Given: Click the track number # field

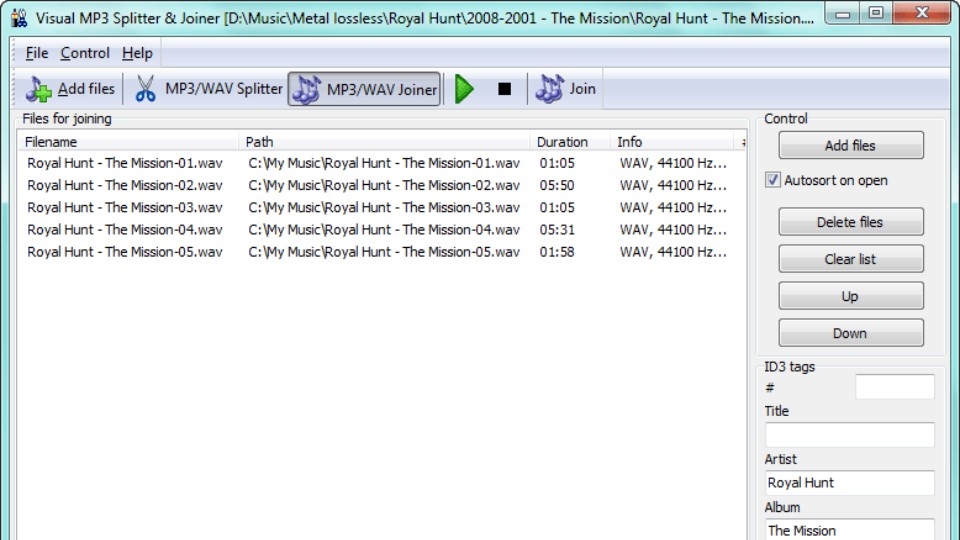Looking at the screenshot, I should tap(894, 387).
